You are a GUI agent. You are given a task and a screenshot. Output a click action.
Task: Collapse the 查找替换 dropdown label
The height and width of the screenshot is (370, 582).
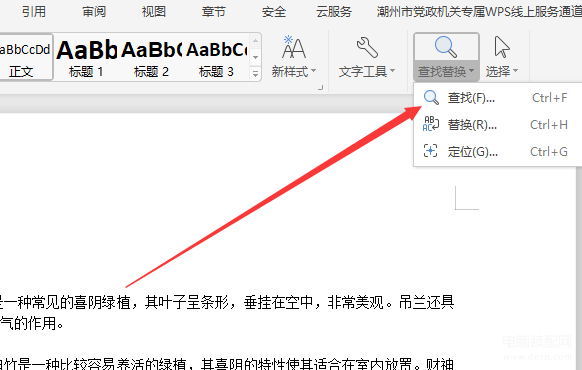click(446, 71)
